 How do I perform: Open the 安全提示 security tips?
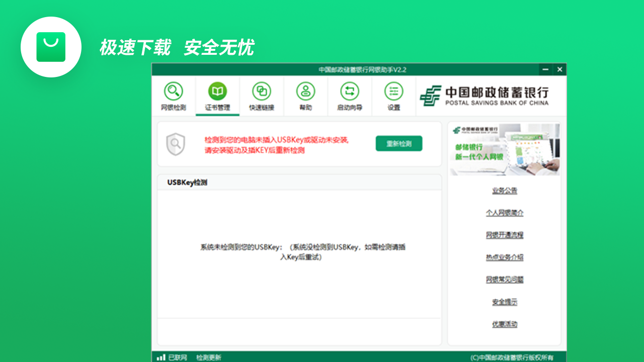pyautogui.click(x=506, y=301)
